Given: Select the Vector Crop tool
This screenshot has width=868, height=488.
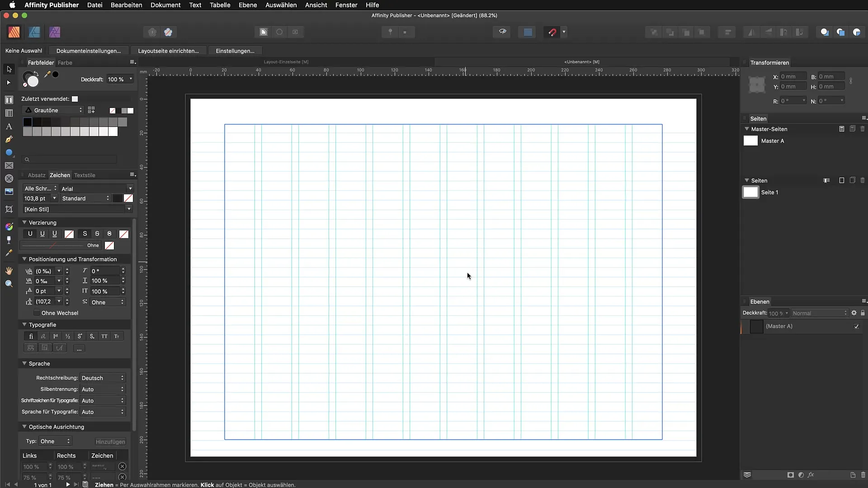Looking at the screenshot, I should pos(9,209).
